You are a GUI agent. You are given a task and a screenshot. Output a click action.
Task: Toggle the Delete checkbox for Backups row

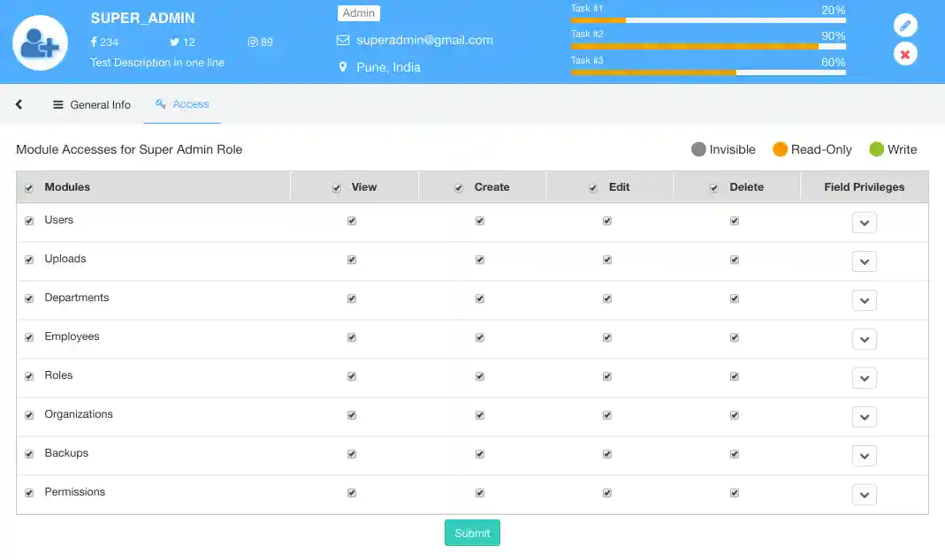pyautogui.click(x=735, y=454)
